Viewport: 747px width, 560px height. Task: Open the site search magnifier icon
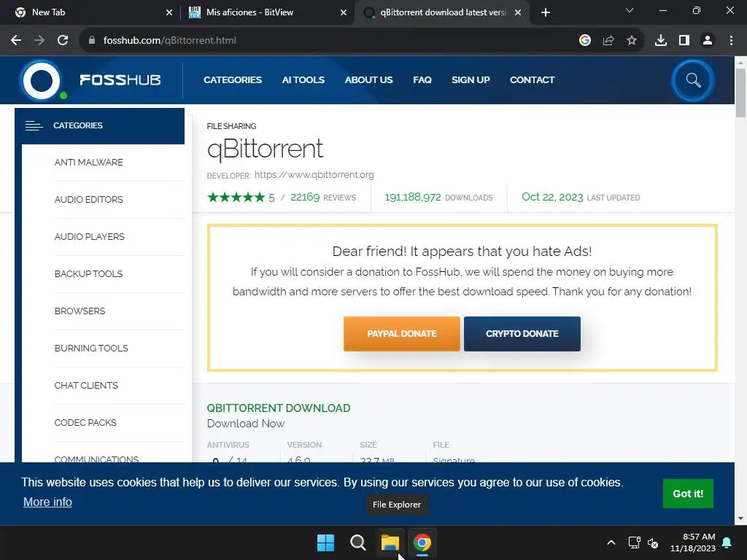(x=693, y=80)
